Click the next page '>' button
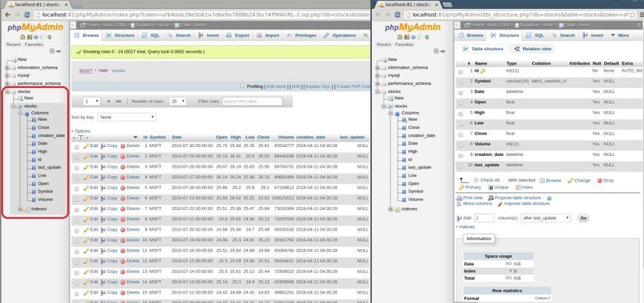 pos(108,101)
